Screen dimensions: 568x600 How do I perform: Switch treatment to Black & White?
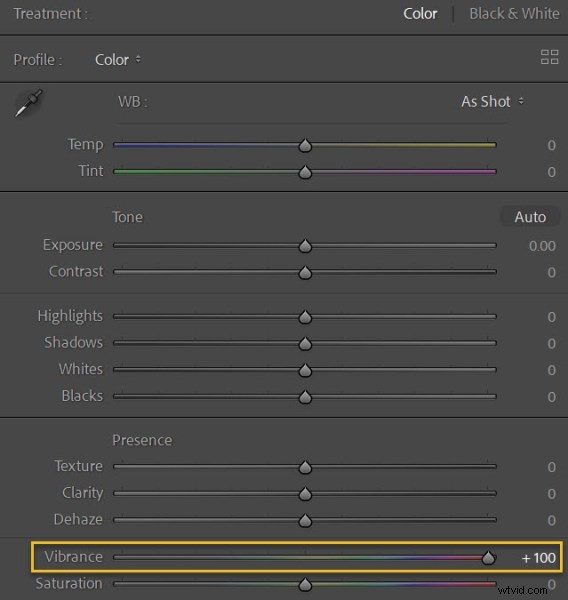pyautogui.click(x=514, y=14)
